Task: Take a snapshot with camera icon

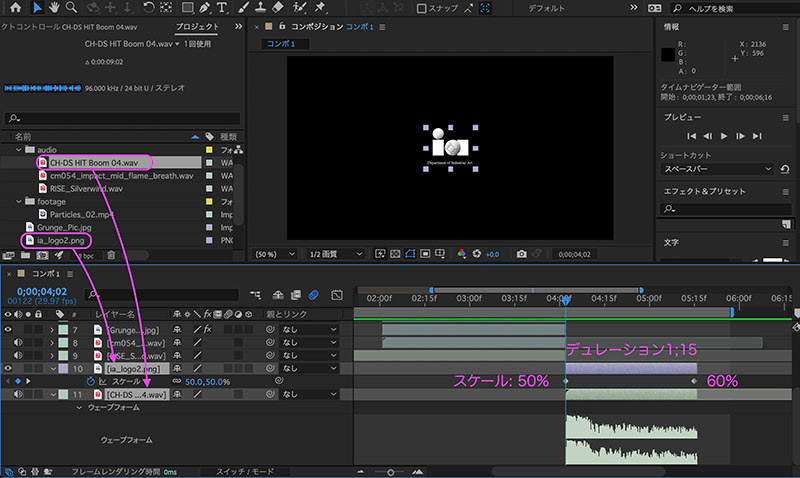Action: [x=521, y=254]
